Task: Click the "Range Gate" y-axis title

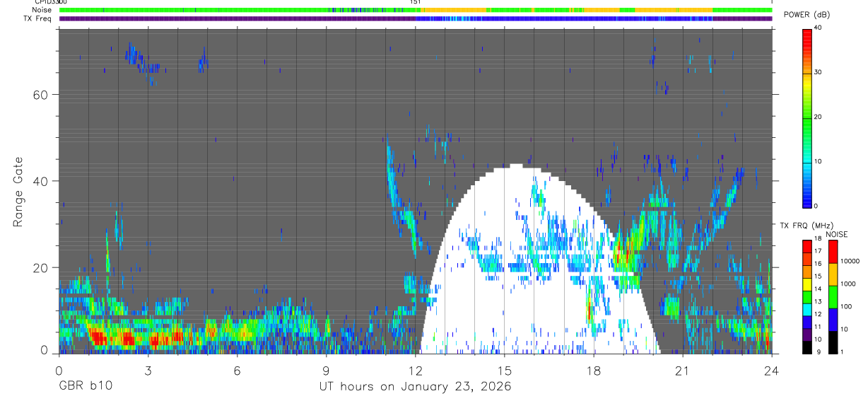Action: (x=18, y=191)
